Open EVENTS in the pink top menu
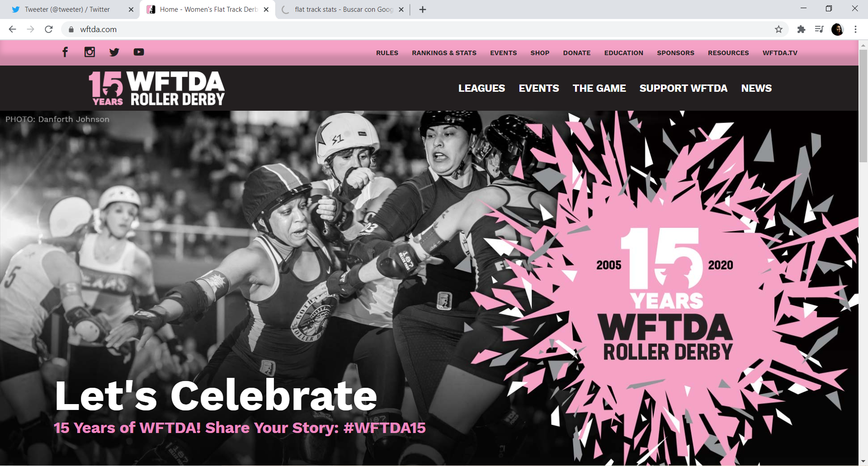The width and height of the screenshot is (868, 466). pyautogui.click(x=503, y=53)
